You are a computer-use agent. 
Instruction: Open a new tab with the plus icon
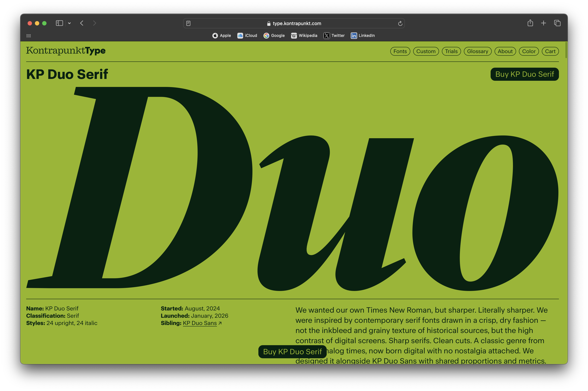click(x=544, y=23)
